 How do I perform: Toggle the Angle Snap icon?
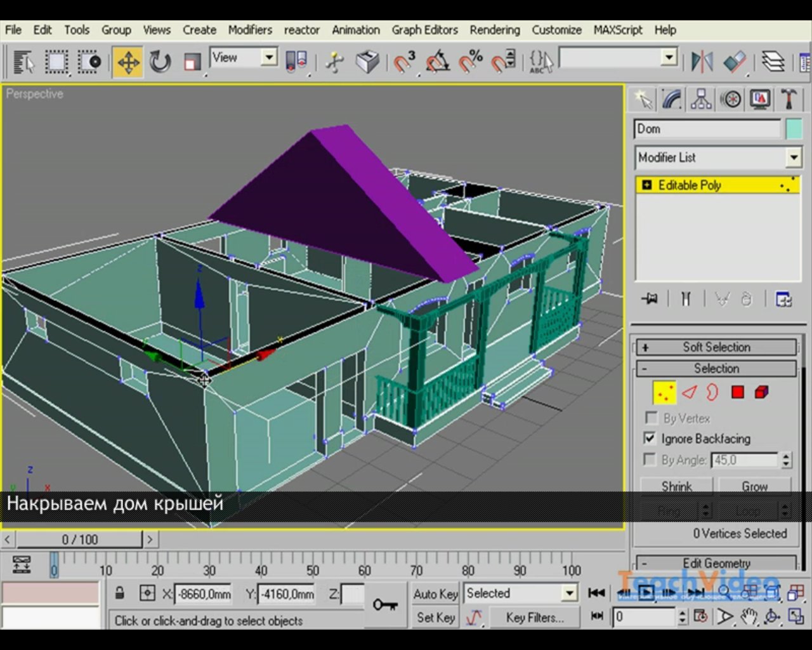[437, 62]
